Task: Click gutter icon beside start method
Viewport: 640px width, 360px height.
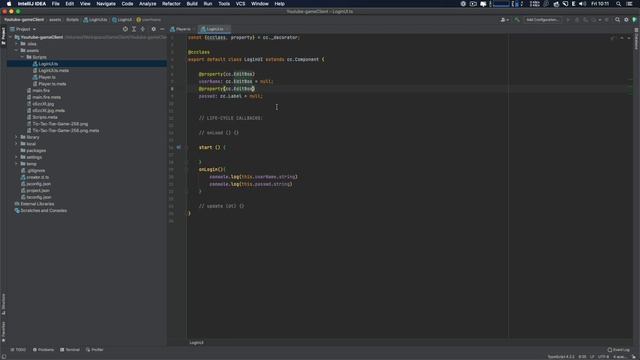Action: pyautogui.click(x=179, y=147)
